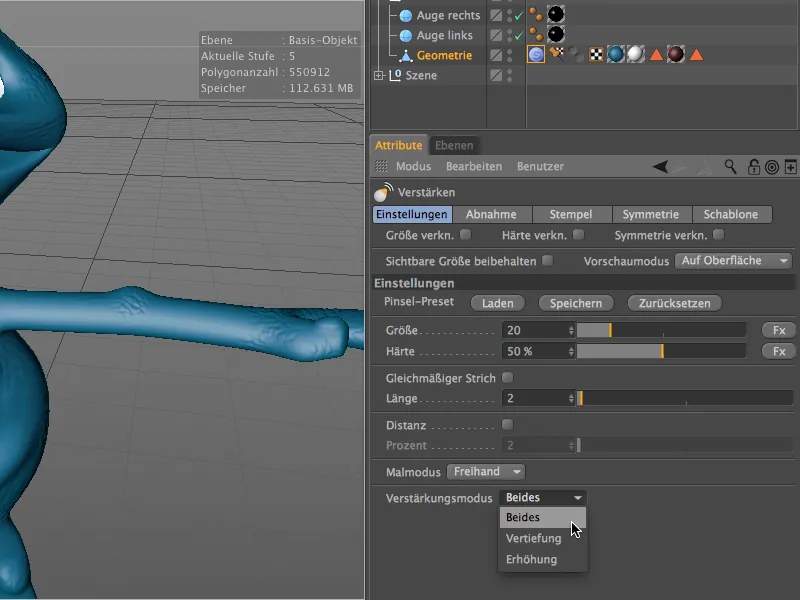The width and height of the screenshot is (800, 600).
Task: Select the checkerboard UVW tag on Geometrie
Action: (x=596, y=54)
